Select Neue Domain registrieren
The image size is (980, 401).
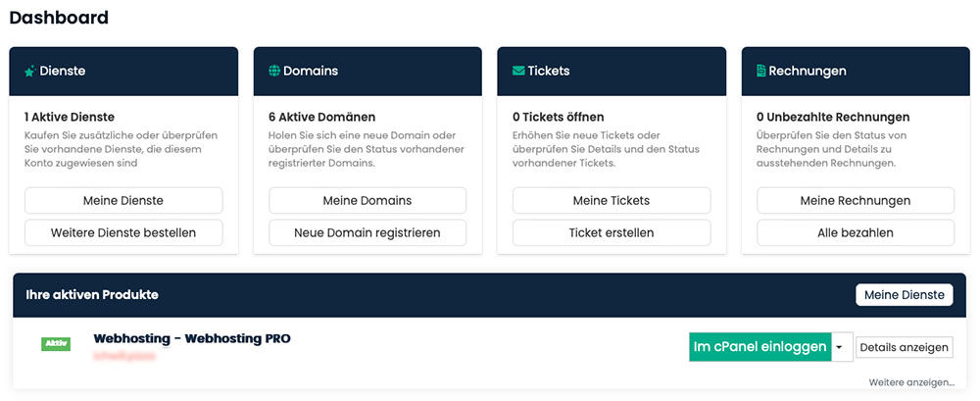(x=367, y=232)
